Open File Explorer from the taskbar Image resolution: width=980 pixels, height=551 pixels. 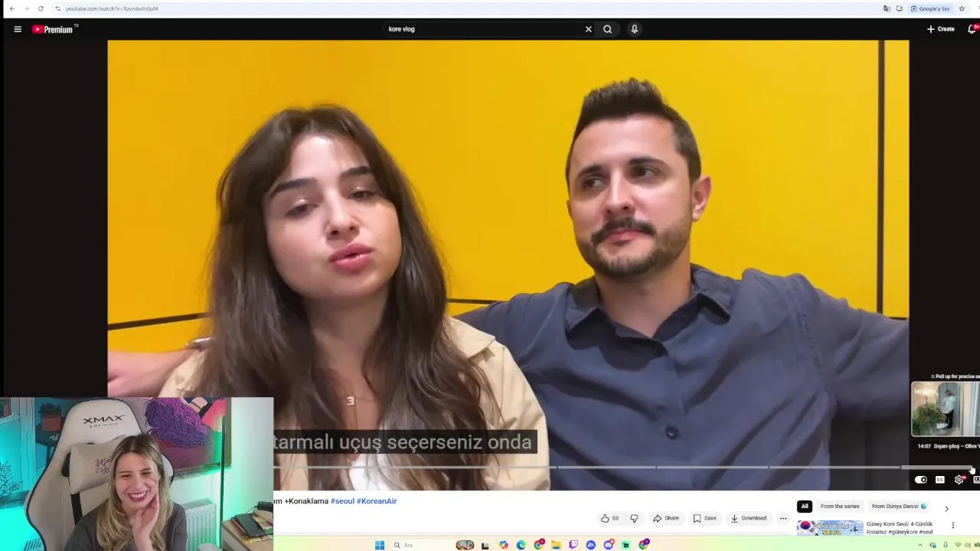click(556, 545)
